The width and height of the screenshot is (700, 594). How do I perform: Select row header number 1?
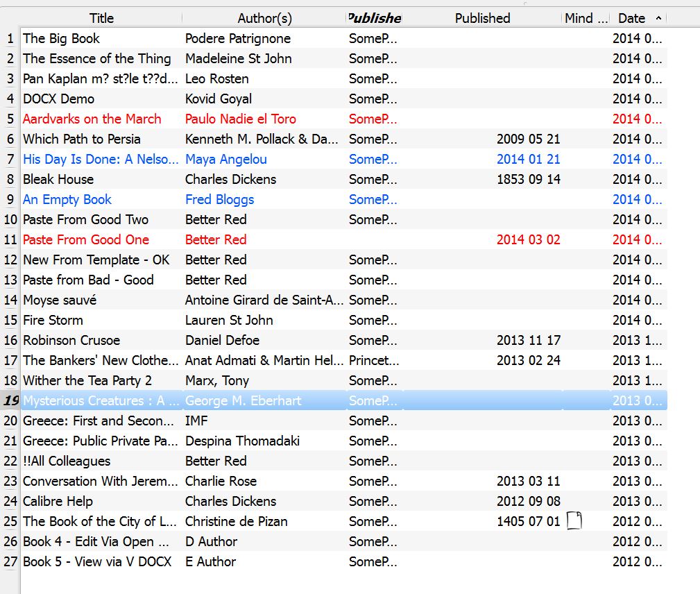(x=11, y=38)
